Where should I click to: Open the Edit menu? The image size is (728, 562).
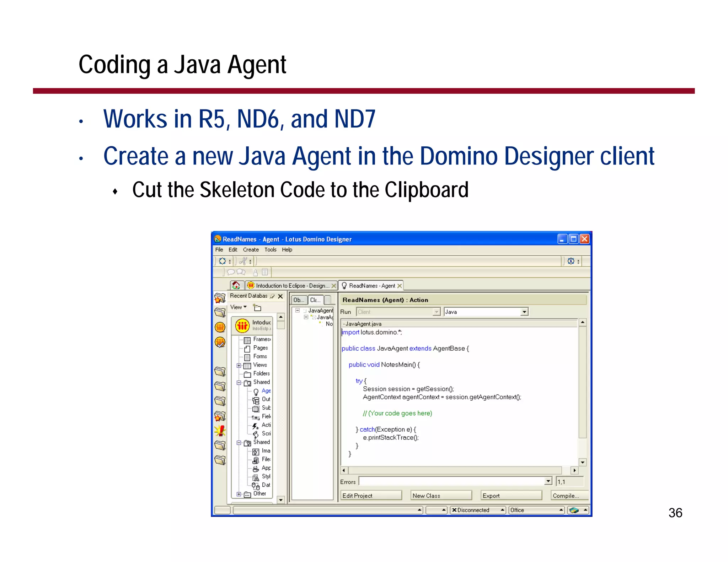233,250
